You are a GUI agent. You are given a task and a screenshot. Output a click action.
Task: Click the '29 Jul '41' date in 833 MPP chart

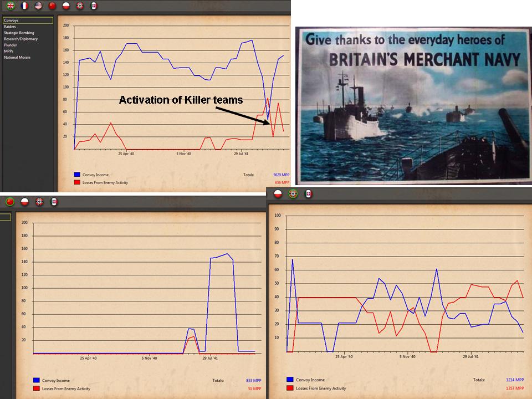(x=210, y=358)
